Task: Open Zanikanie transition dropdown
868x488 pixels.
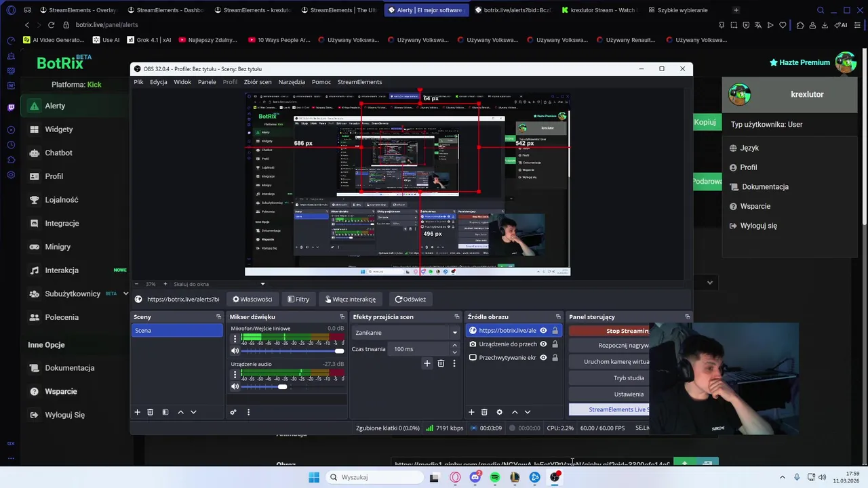Action: [406, 333]
